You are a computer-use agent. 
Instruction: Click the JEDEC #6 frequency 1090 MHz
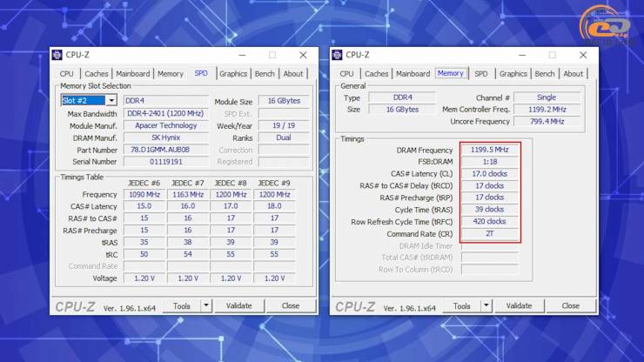point(144,194)
